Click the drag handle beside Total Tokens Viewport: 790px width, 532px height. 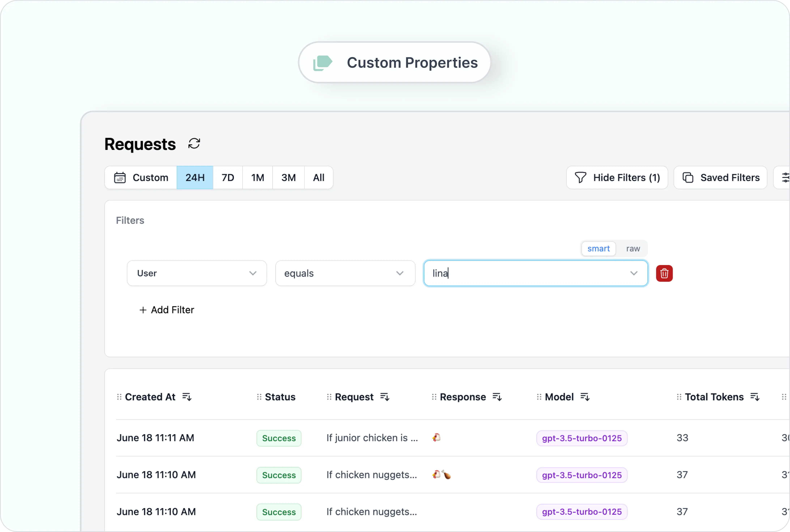[x=679, y=397]
